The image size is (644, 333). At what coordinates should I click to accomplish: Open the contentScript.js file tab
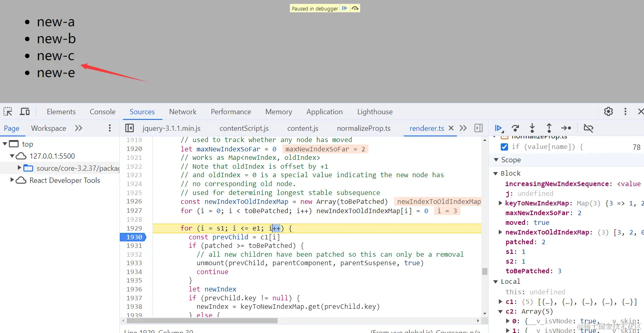pyautogui.click(x=244, y=128)
